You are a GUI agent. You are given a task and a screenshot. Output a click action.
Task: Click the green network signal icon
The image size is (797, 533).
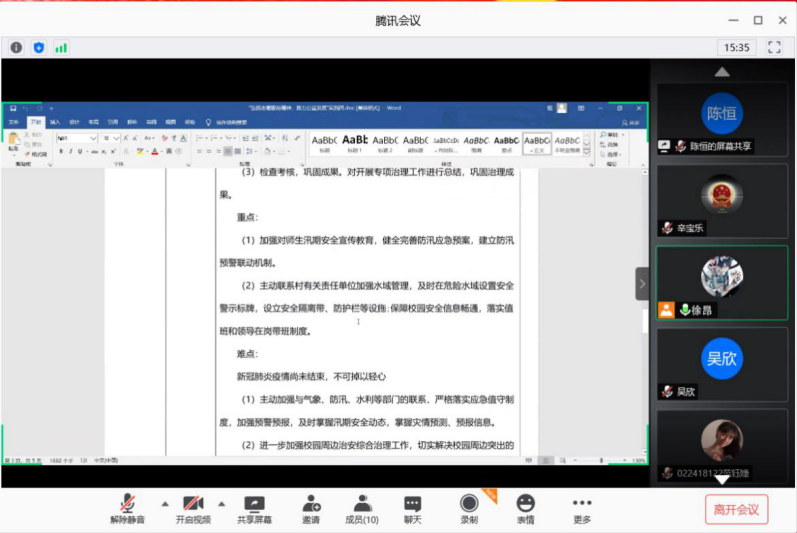tap(61, 47)
